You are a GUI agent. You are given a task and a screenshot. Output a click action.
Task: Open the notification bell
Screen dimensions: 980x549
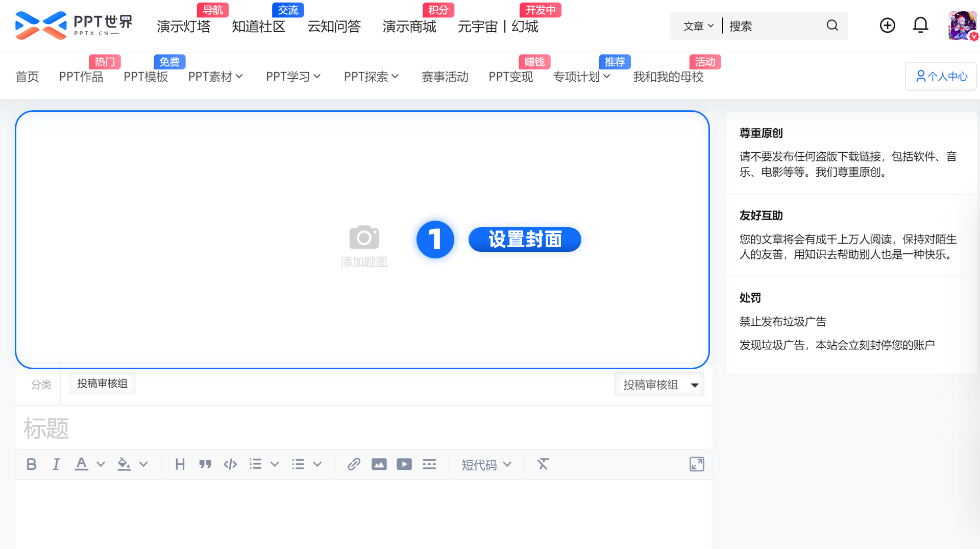920,26
